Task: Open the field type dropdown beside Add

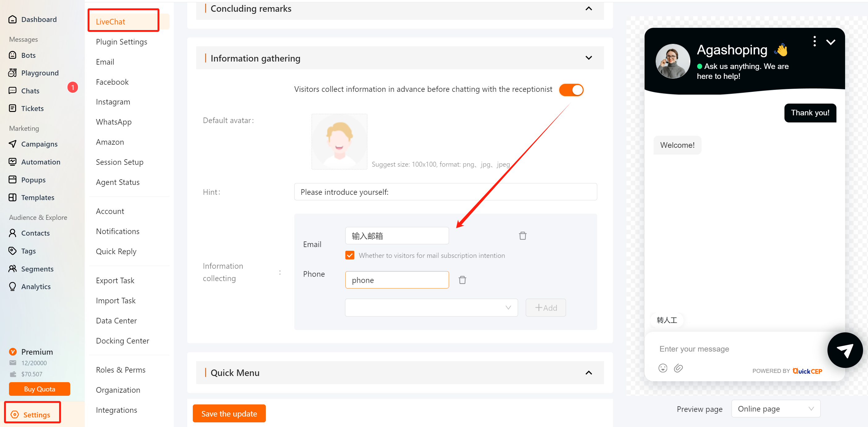Action: [x=431, y=308]
